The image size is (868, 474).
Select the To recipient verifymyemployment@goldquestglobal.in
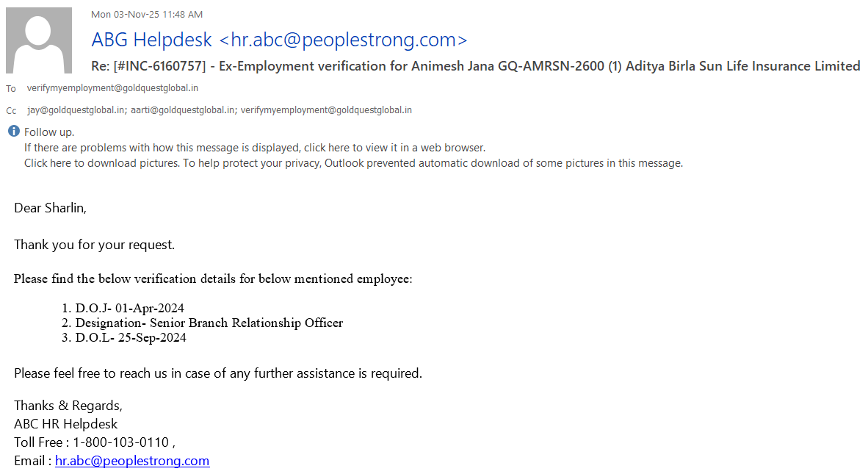point(112,88)
